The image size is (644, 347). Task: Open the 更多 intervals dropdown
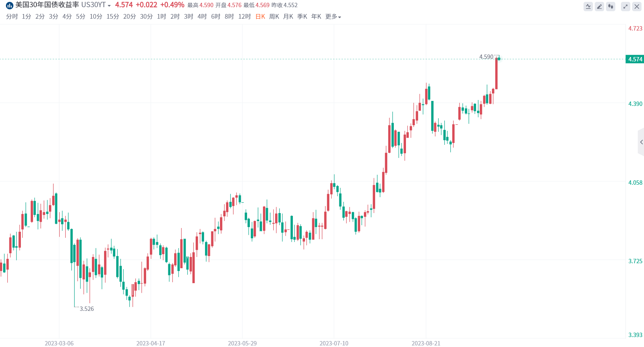point(333,17)
